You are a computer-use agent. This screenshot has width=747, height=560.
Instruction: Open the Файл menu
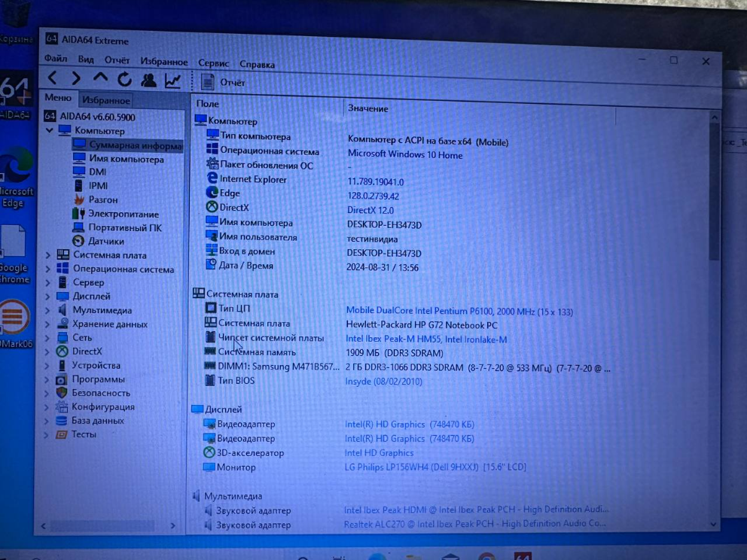click(x=56, y=59)
